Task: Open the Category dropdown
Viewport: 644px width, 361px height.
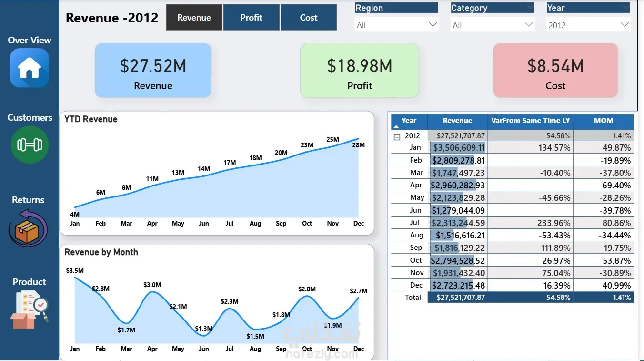Action: (x=492, y=25)
